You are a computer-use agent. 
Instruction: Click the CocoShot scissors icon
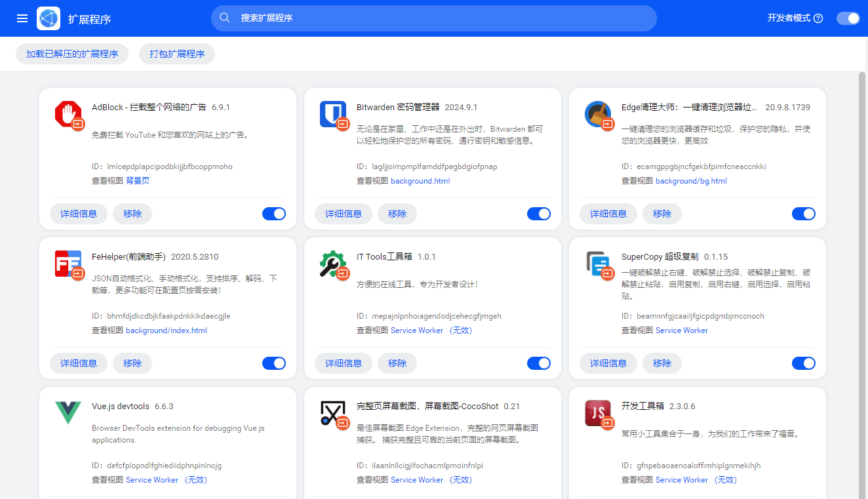[x=332, y=413]
